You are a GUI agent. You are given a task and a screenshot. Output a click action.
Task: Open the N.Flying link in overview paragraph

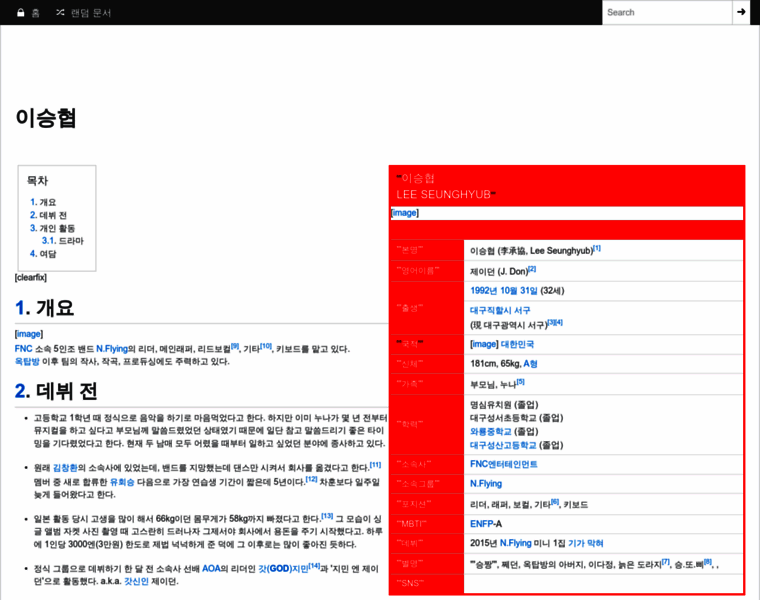[112, 349]
